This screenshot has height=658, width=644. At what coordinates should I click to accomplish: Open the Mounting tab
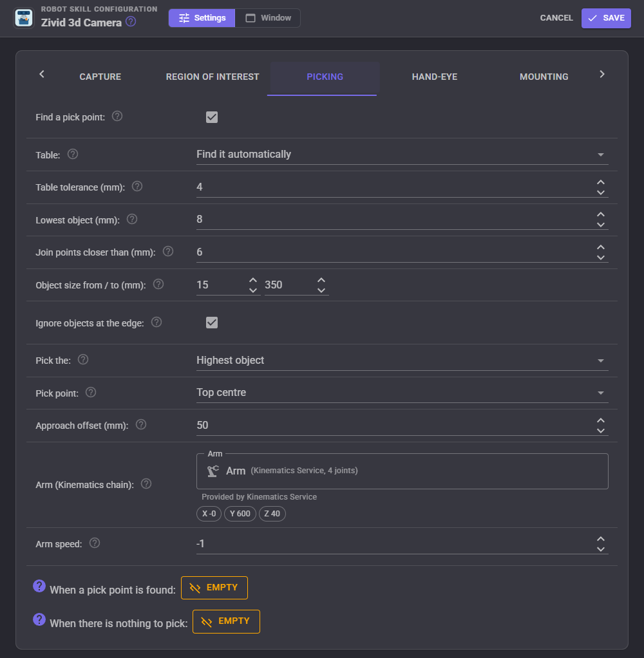[544, 77]
